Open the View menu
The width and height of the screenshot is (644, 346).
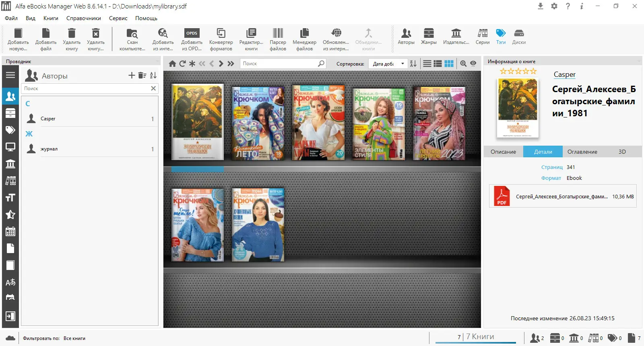click(x=31, y=18)
